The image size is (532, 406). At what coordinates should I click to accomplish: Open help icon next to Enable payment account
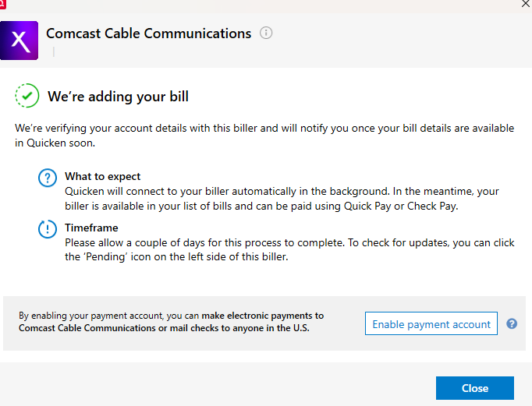512,323
